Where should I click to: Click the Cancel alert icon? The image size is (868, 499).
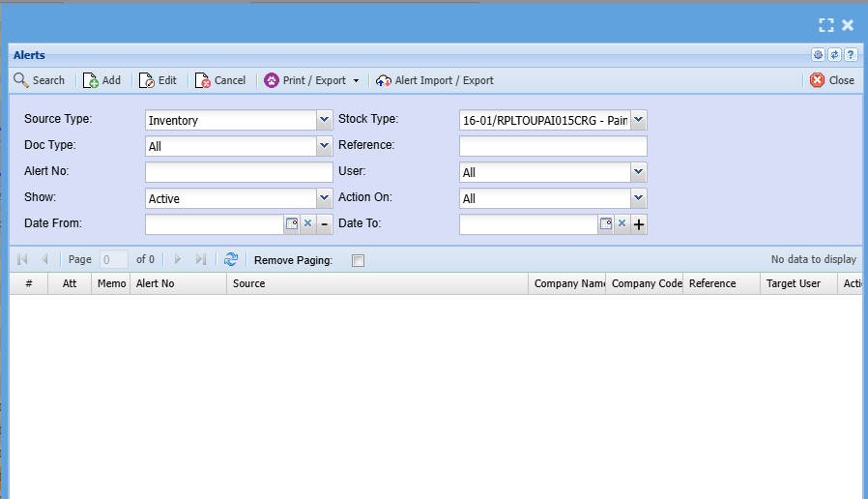pyautogui.click(x=203, y=80)
